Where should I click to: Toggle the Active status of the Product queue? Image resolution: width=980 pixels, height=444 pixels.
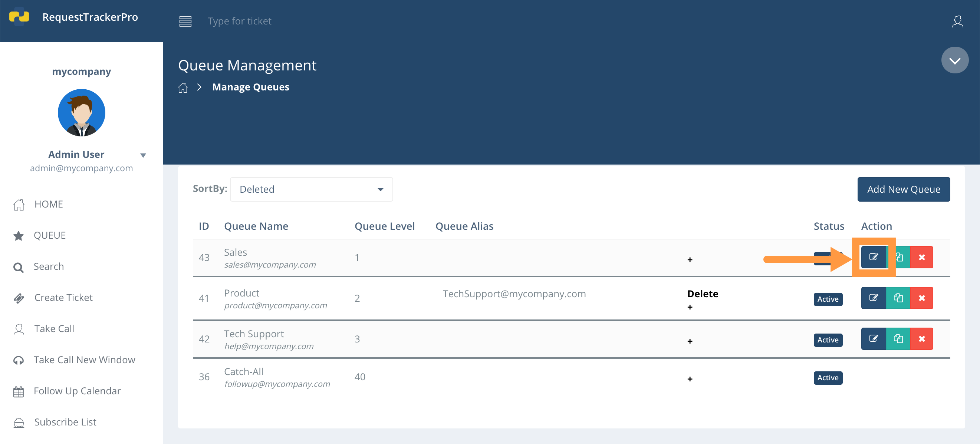828,299
